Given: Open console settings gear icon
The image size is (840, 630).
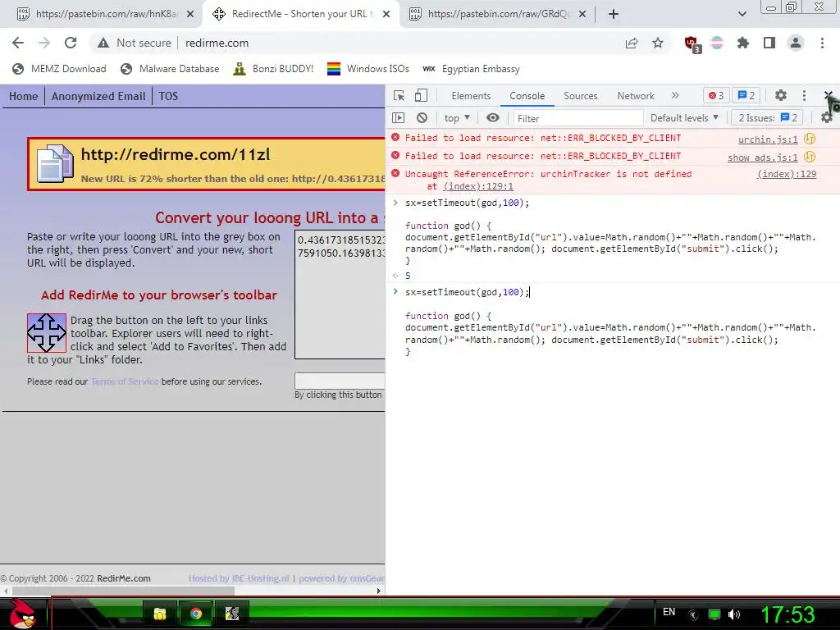Looking at the screenshot, I should coord(827,118).
